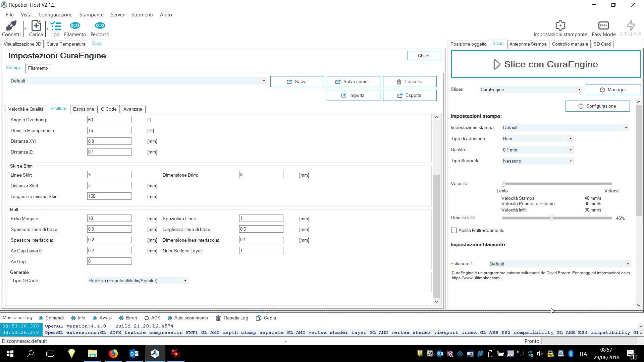The height and width of the screenshot is (362, 644).
Task: Switch to the Estrusione tab
Action: (84, 109)
